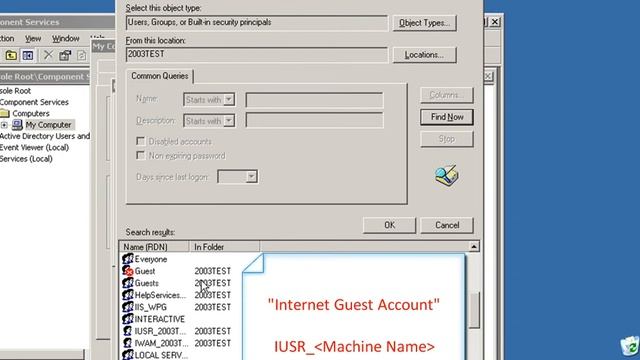Viewport: 640px width, 360px height.
Task: Click the Columns button
Action: (447, 95)
